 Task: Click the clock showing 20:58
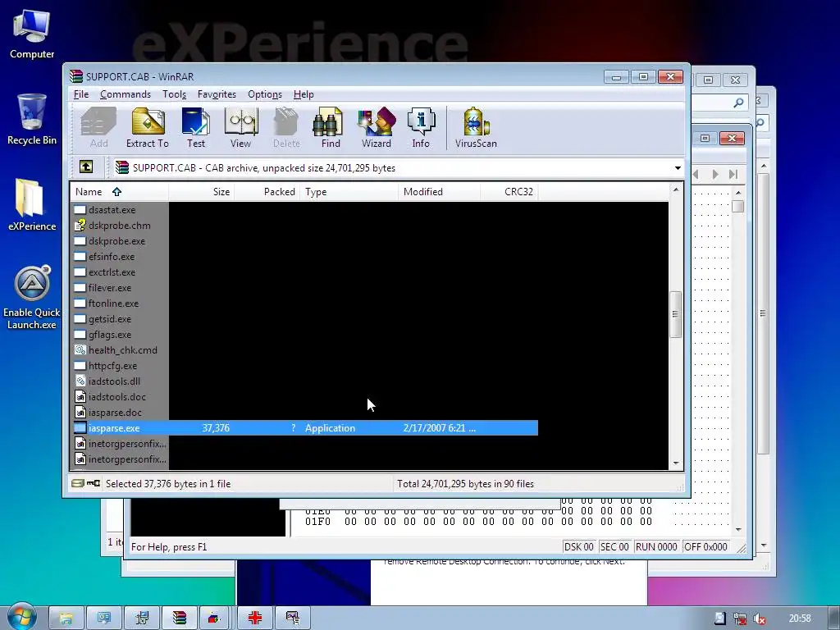799,619
